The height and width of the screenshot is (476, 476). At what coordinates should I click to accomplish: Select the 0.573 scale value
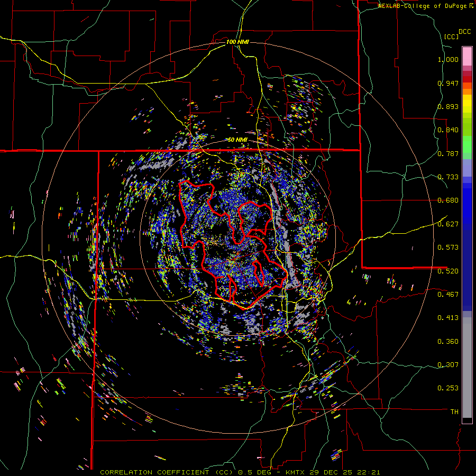(x=448, y=248)
